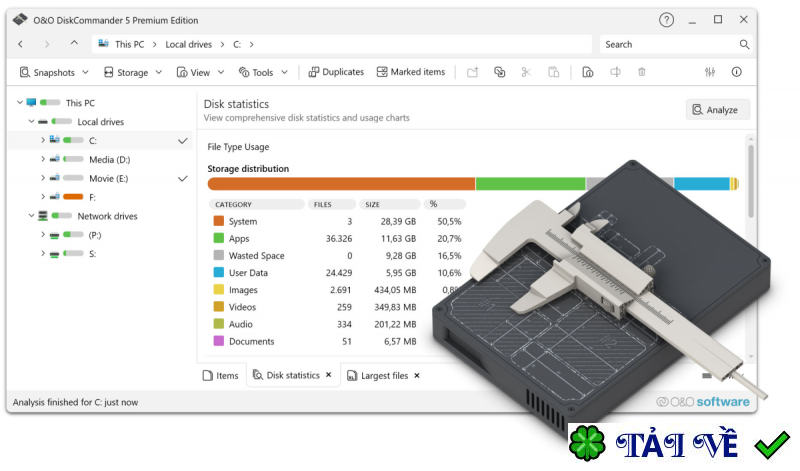Toggle the checkmark on C: drive
This screenshot has height=471, width=800.
(183, 141)
